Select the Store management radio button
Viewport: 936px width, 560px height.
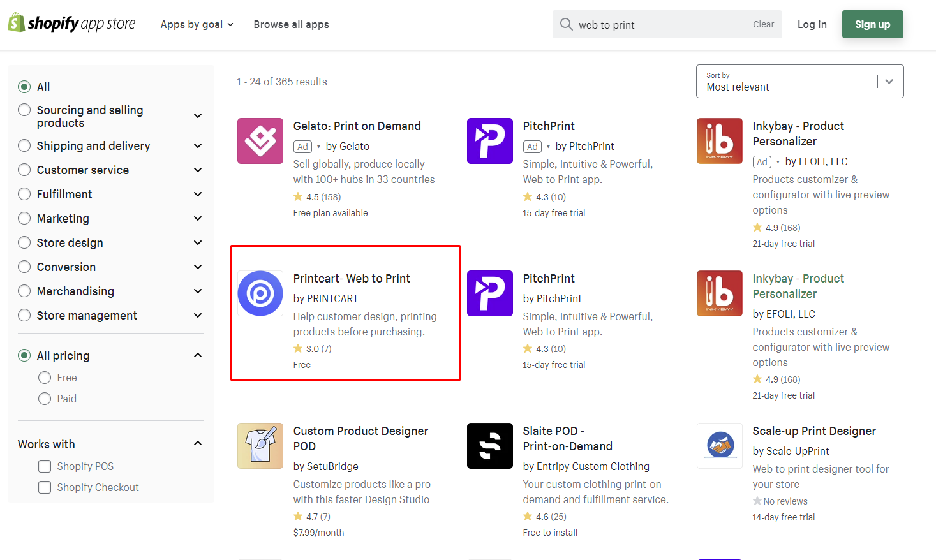[x=24, y=315]
